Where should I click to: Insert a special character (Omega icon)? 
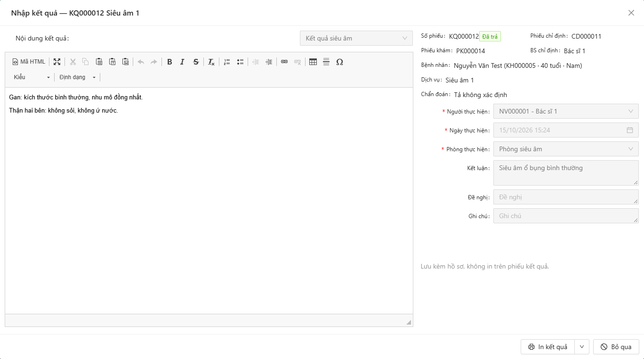pyautogui.click(x=339, y=62)
